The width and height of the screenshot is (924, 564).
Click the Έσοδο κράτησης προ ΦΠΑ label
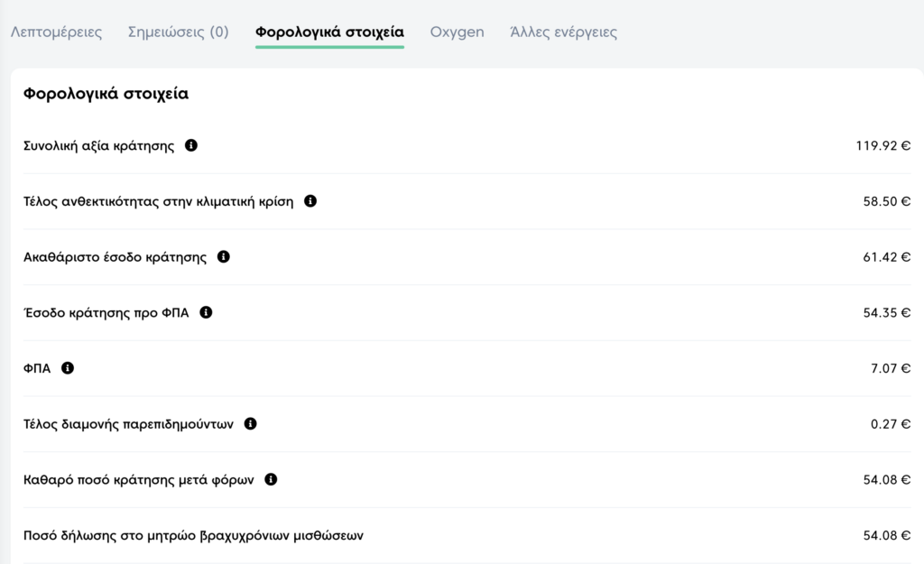pos(106,313)
